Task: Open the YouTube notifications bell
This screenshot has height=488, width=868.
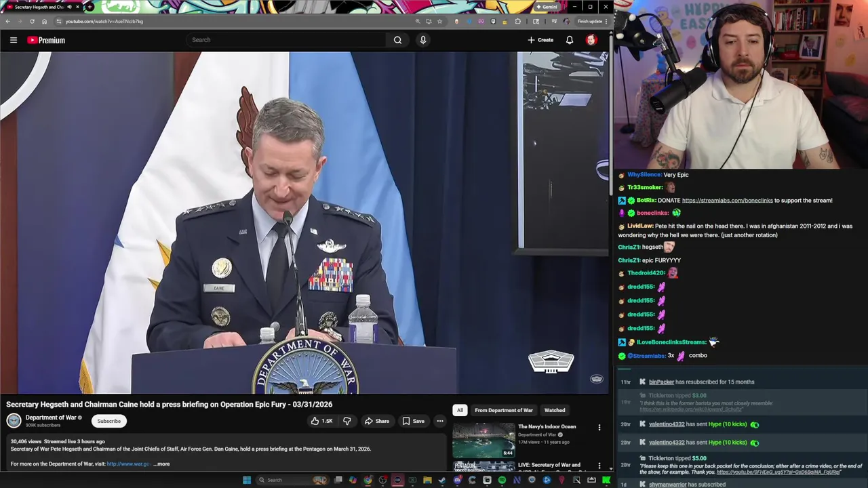Action: 570,40
